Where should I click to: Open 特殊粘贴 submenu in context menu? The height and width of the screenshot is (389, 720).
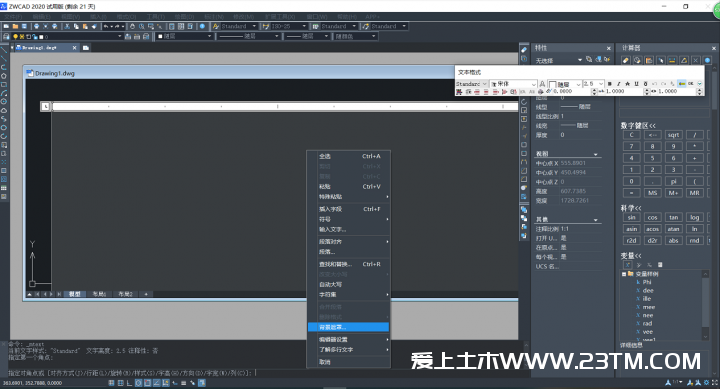pos(349,197)
